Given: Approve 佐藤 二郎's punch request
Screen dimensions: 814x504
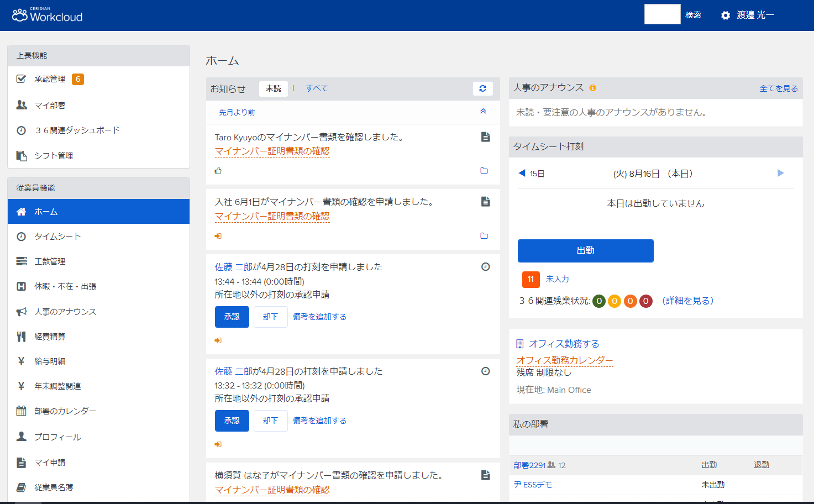Looking at the screenshot, I should (x=232, y=317).
